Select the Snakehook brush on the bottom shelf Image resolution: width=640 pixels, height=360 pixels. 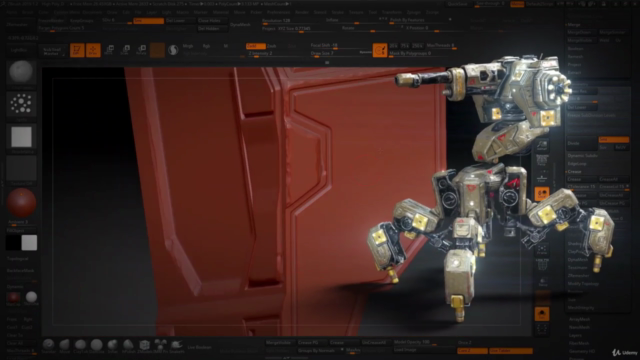point(177,345)
